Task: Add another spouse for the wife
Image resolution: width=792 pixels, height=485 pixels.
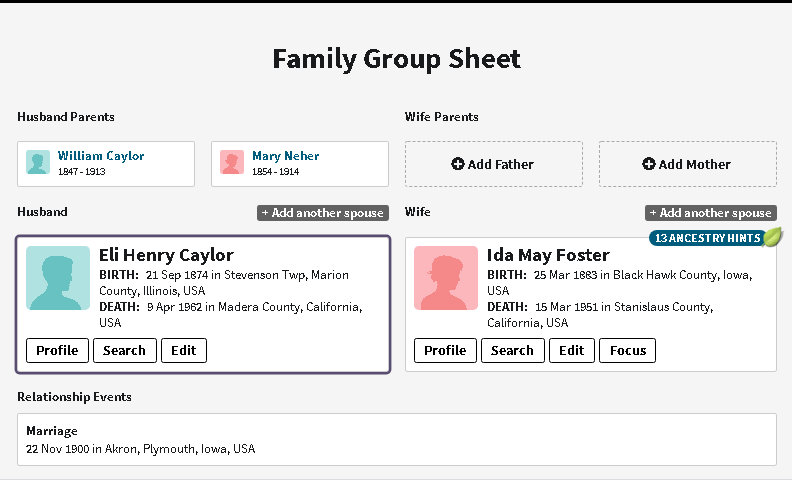Action: (x=711, y=213)
